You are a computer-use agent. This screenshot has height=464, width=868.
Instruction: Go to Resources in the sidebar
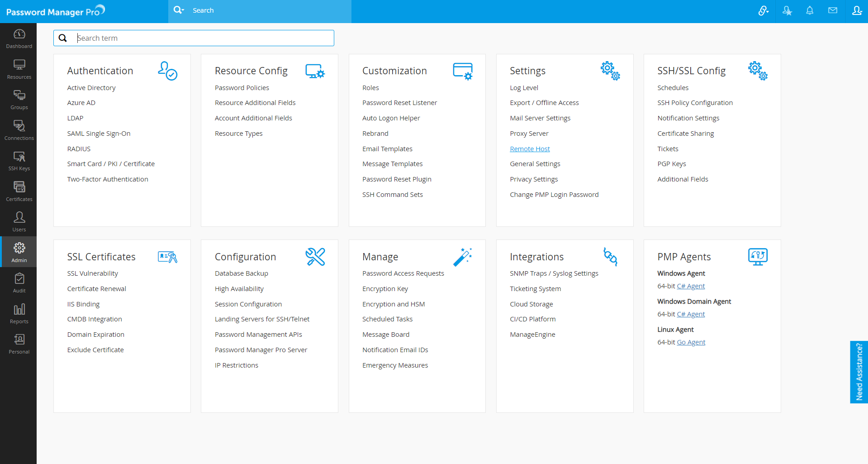19,69
